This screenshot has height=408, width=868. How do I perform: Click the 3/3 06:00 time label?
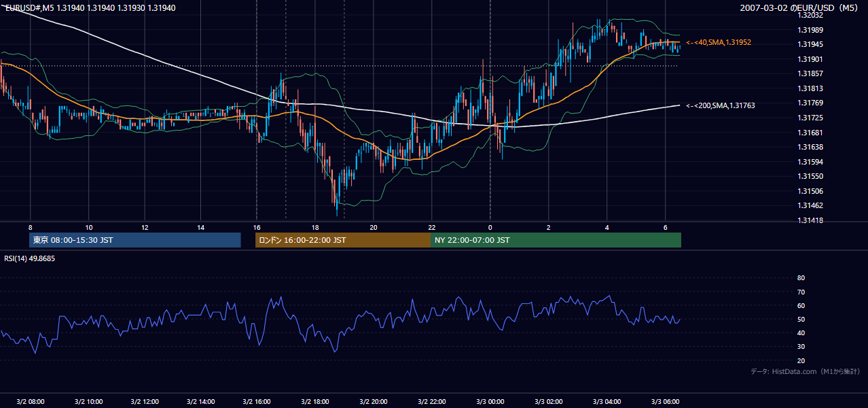pyautogui.click(x=666, y=401)
